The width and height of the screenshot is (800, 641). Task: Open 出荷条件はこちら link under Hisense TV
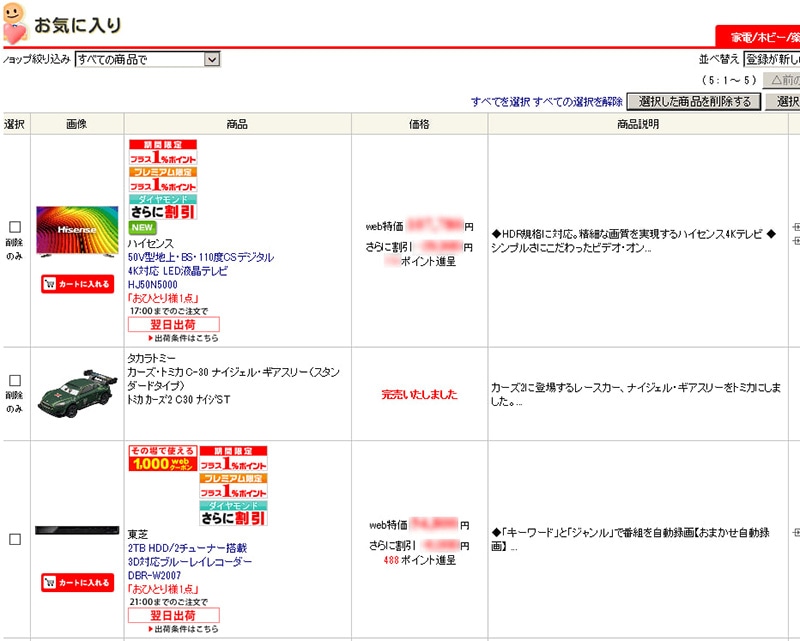click(x=184, y=338)
